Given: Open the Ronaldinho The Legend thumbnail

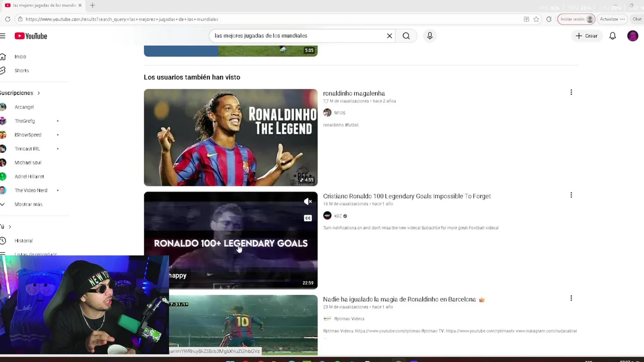Looking at the screenshot, I should [x=230, y=138].
